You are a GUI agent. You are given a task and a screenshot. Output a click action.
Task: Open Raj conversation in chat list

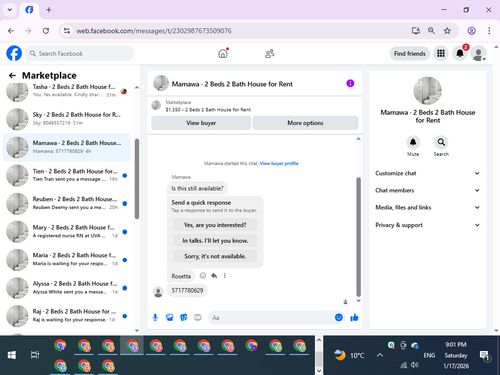tap(67, 315)
